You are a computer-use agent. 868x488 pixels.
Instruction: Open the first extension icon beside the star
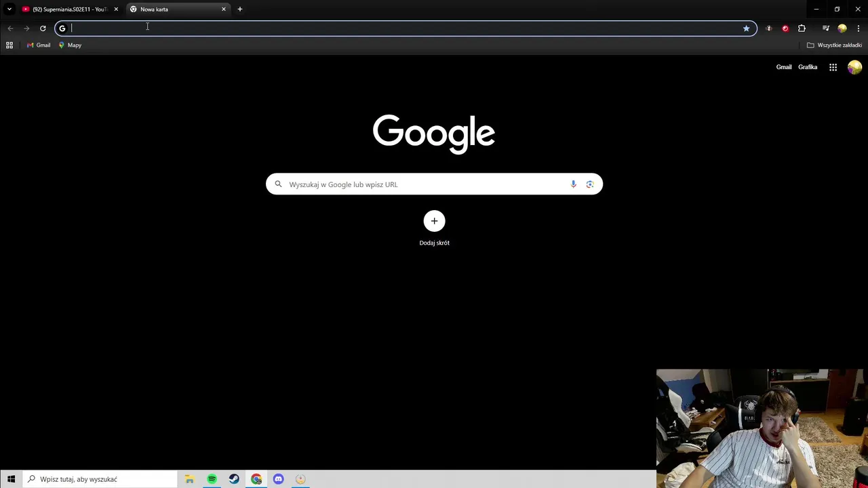[x=768, y=28]
